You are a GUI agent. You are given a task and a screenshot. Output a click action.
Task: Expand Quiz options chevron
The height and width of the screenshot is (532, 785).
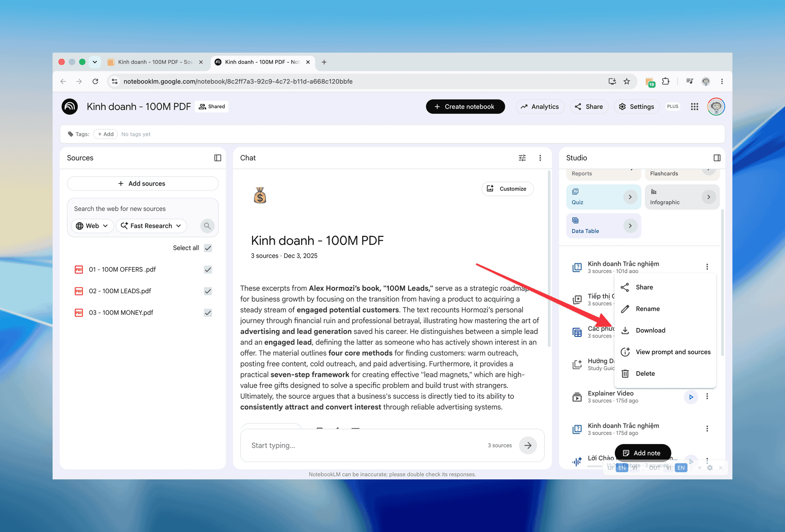click(x=630, y=197)
